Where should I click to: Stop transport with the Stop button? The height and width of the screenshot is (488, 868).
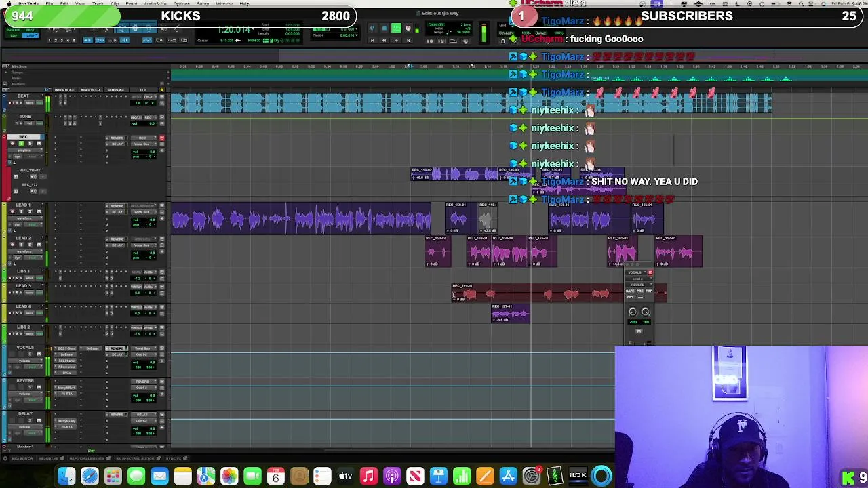pos(384,28)
